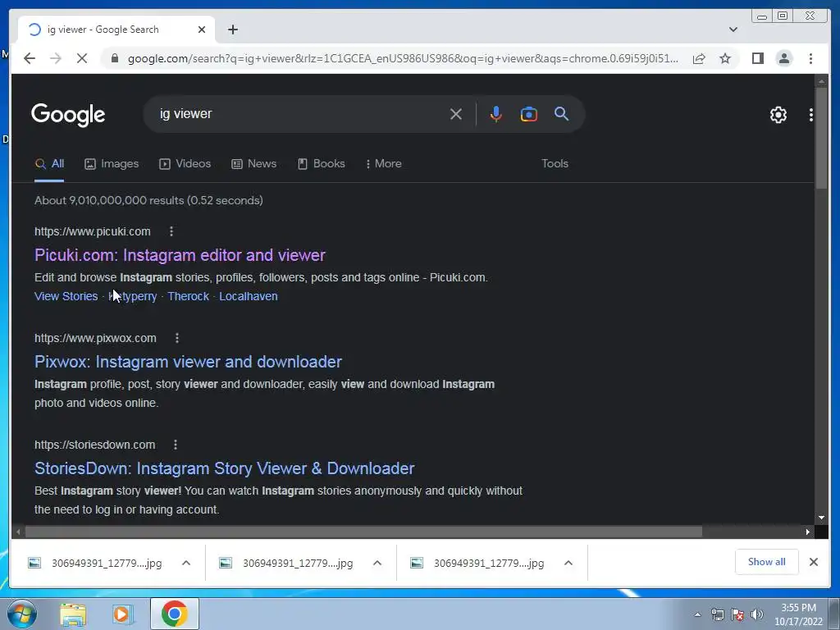
Task: Go to the Google home logo
Action: click(68, 115)
